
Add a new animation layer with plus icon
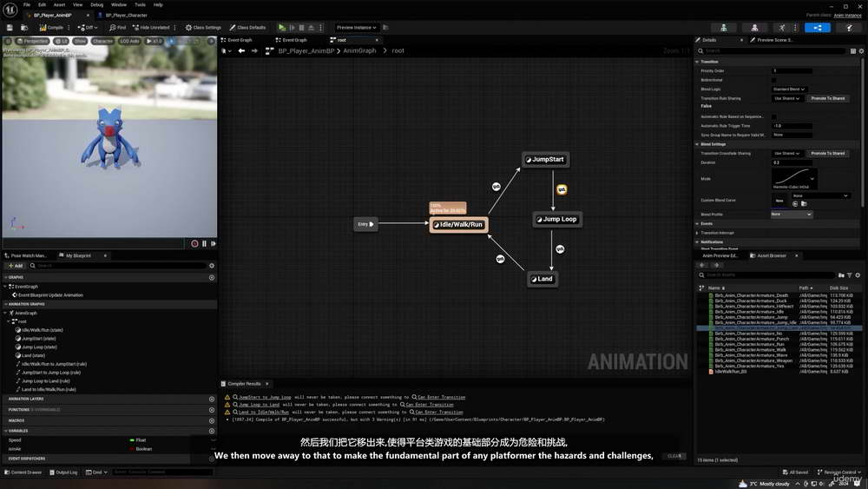[x=212, y=399]
